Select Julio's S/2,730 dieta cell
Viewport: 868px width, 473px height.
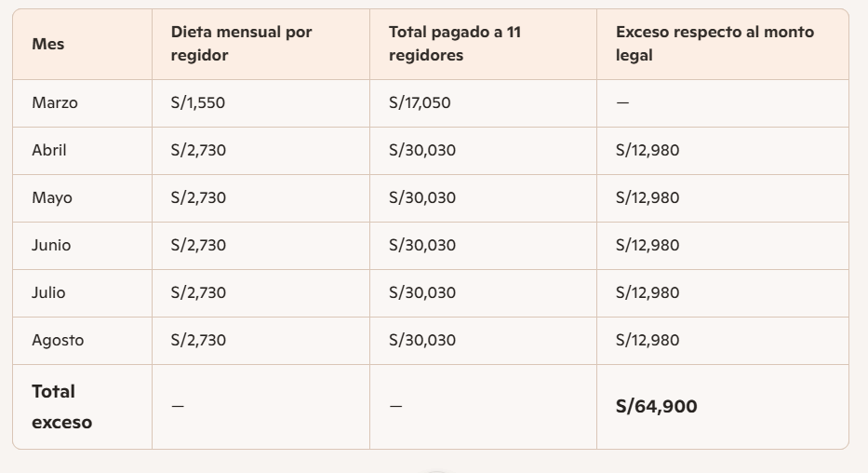197,293
